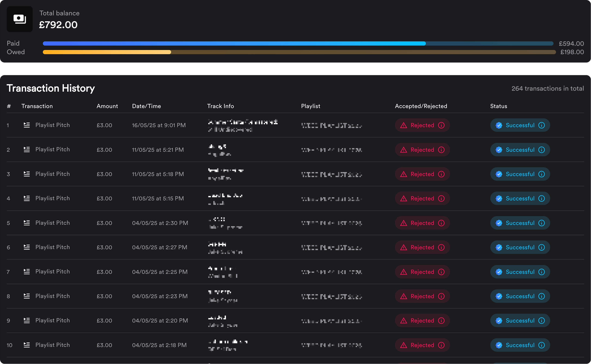This screenshot has height=364, width=591.
Task: Click playlist icon in transaction row 3
Action: pyautogui.click(x=27, y=174)
